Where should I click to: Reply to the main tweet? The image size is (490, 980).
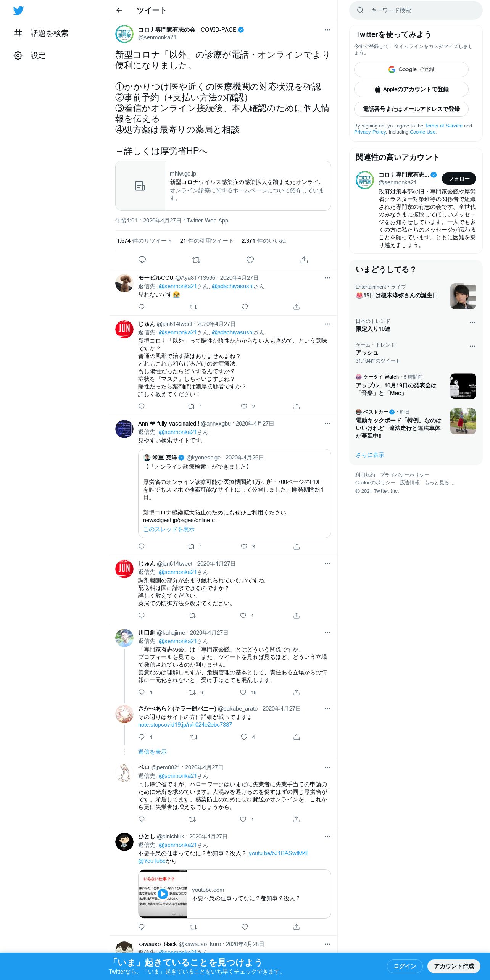(x=142, y=260)
